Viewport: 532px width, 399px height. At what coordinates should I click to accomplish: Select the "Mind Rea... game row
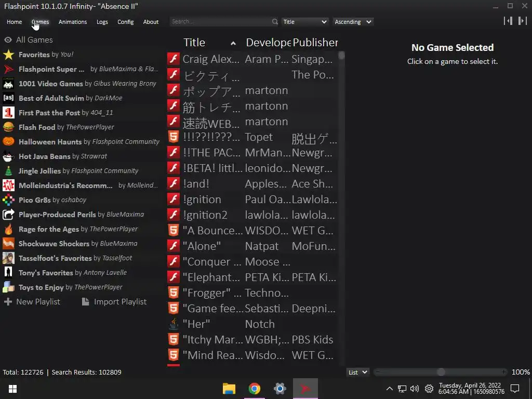[252, 355]
